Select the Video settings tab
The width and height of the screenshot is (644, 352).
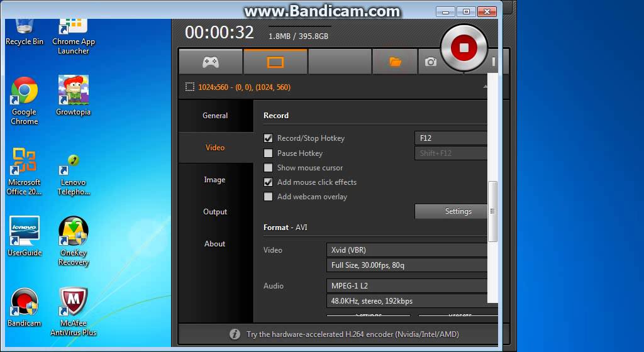pyautogui.click(x=215, y=148)
